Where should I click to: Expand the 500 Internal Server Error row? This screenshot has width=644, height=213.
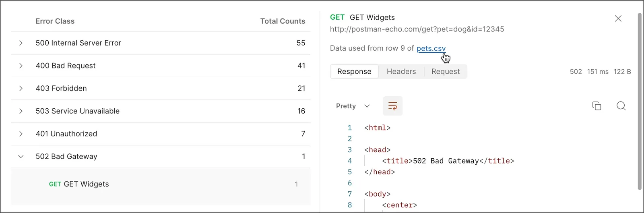pyautogui.click(x=21, y=43)
